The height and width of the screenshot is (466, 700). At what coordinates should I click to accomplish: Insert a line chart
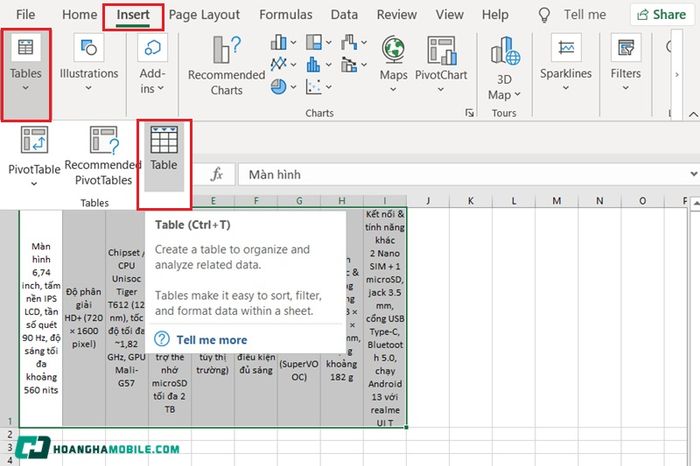278,64
